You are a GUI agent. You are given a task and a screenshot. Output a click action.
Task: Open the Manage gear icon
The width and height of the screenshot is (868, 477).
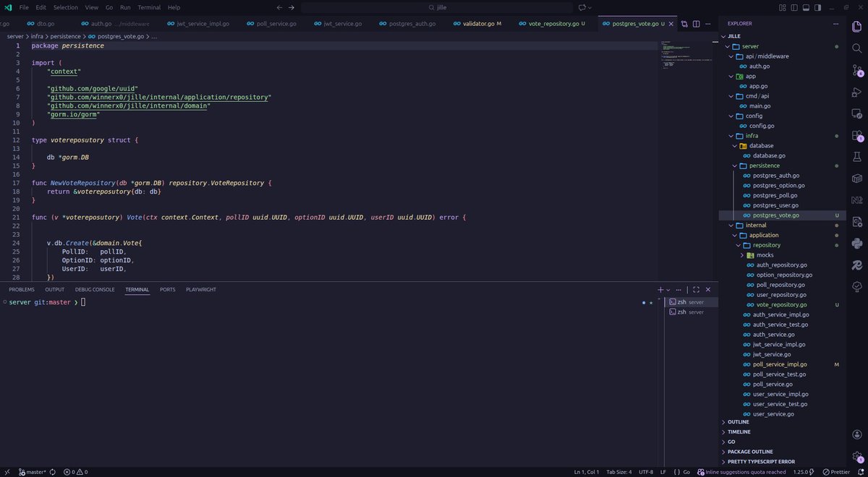point(857,456)
